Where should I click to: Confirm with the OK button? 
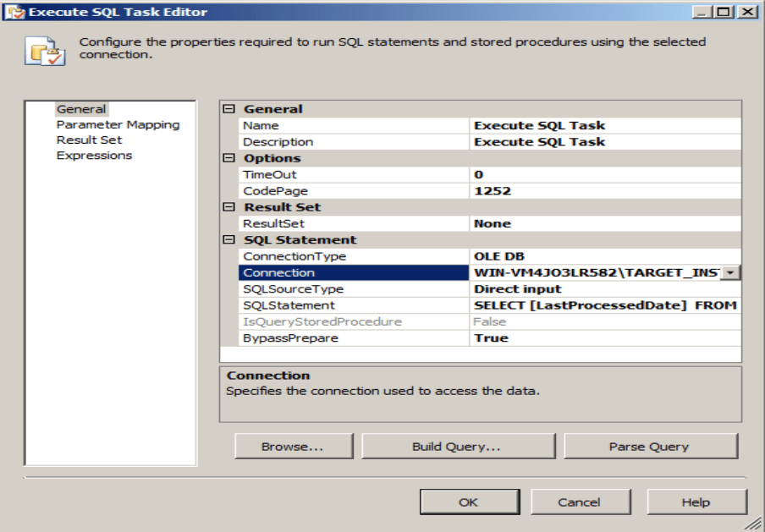[468, 502]
